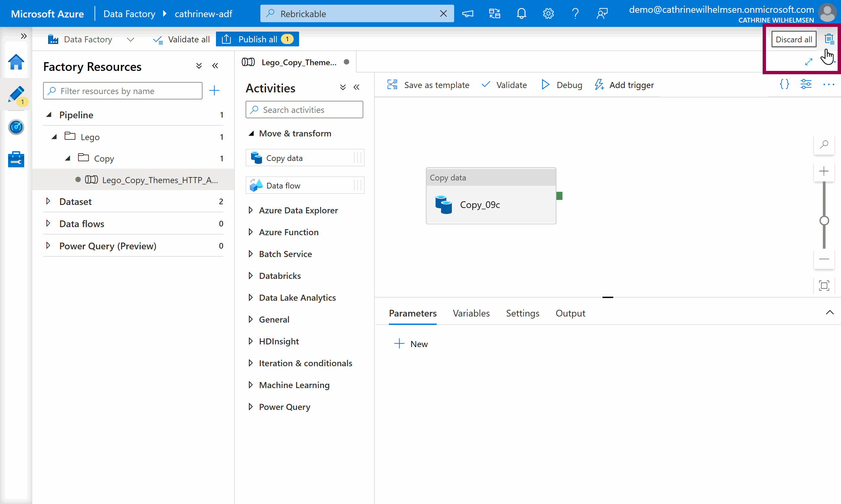Click the Publish all button
The image size is (841, 504).
click(257, 39)
